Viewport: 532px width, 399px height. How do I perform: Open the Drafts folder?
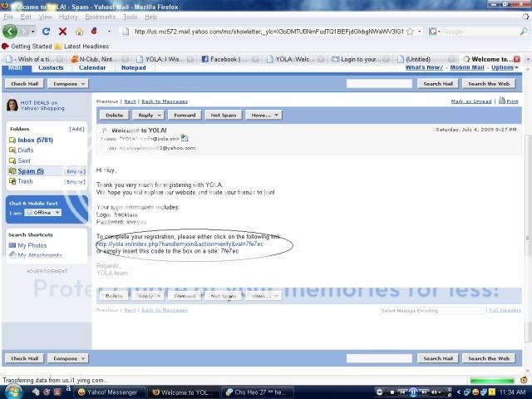tap(26, 150)
